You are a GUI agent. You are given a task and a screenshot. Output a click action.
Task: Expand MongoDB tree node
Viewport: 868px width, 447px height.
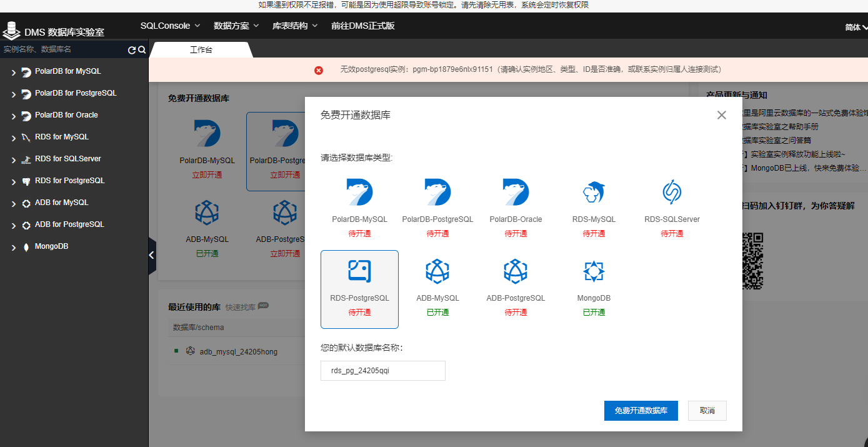14,248
